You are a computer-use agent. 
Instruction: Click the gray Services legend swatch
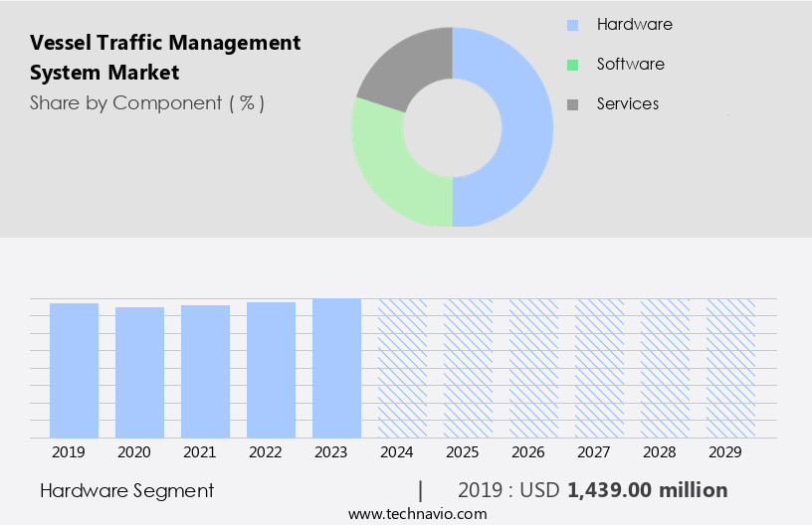(572, 104)
